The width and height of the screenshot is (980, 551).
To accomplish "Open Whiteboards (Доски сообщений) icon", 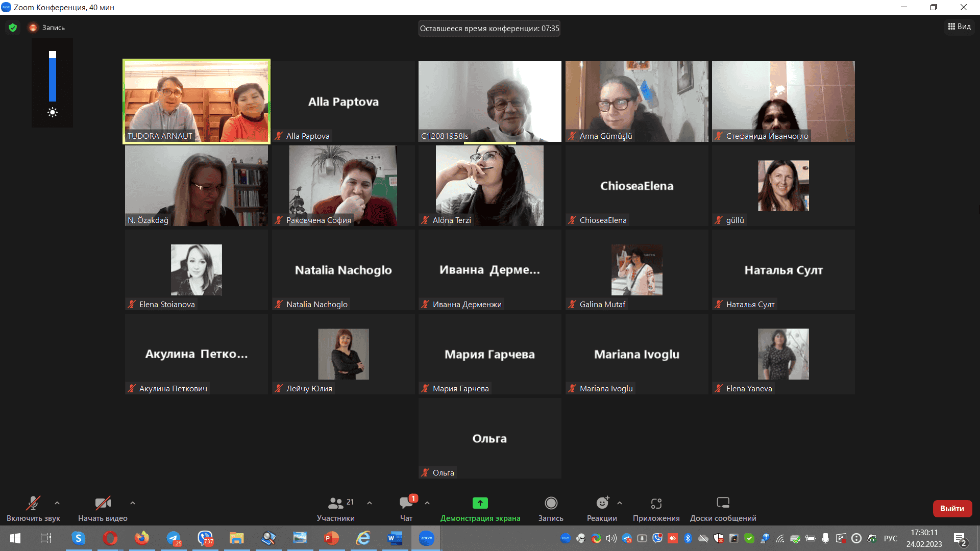I will (x=723, y=503).
